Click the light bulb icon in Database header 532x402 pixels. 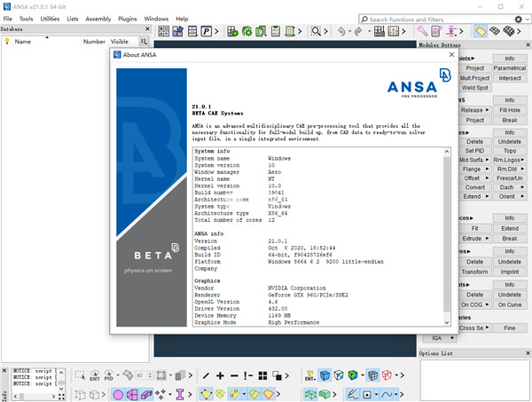[x=6, y=41]
